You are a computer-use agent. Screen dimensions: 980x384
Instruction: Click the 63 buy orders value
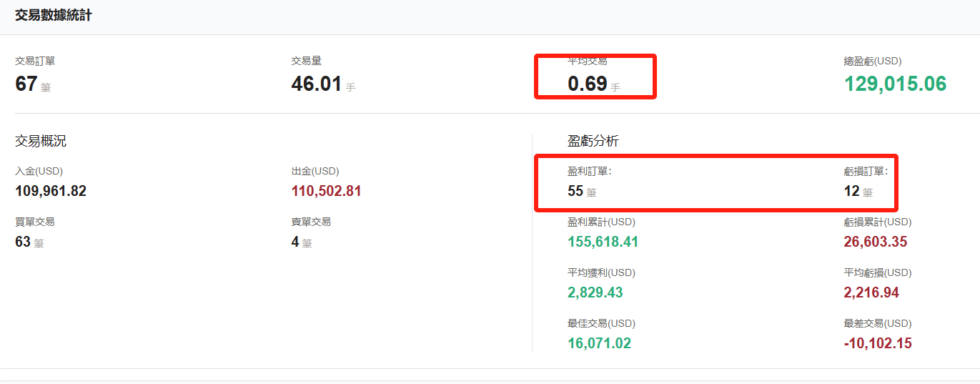23,242
